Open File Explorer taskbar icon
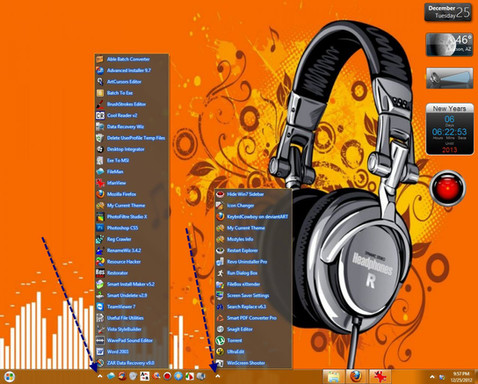 point(333,377)
